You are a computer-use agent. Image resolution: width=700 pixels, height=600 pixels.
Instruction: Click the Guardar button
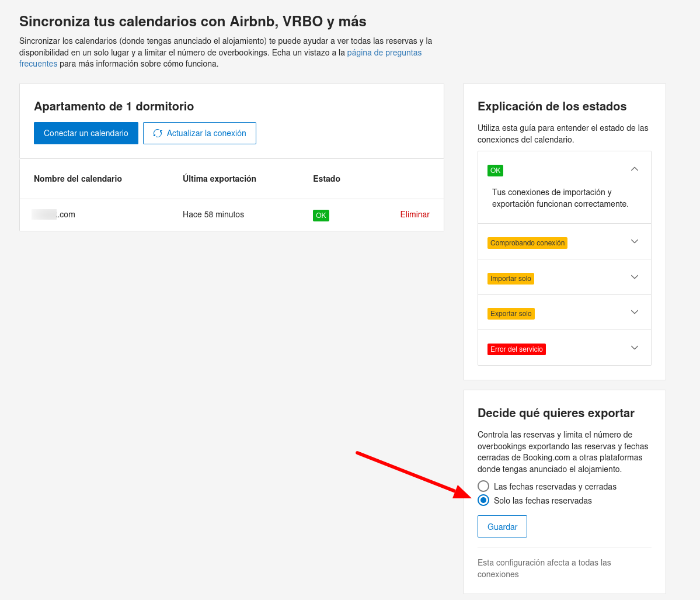click(502, 526)
